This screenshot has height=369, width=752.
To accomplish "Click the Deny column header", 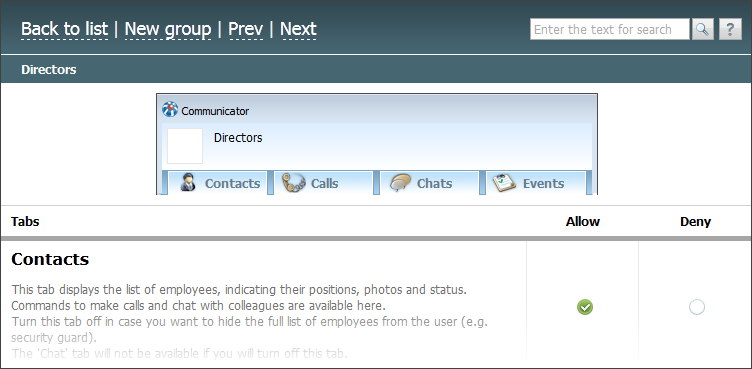I will 695,222.
